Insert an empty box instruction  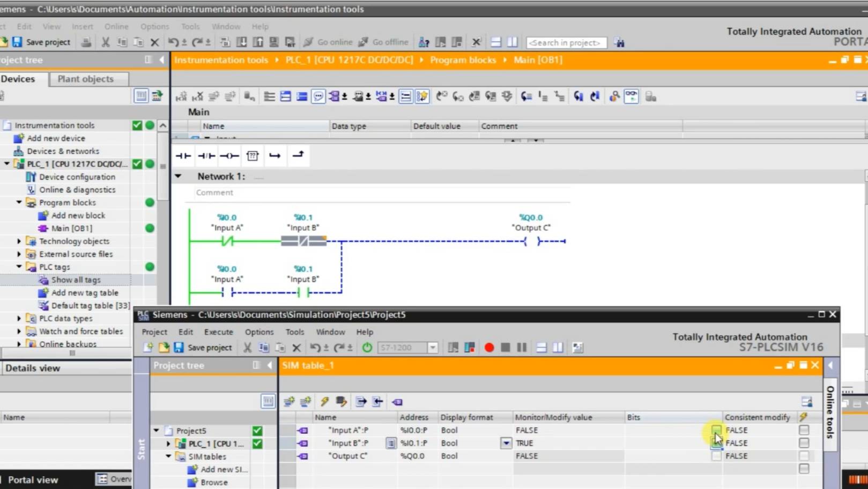point(253,155)
